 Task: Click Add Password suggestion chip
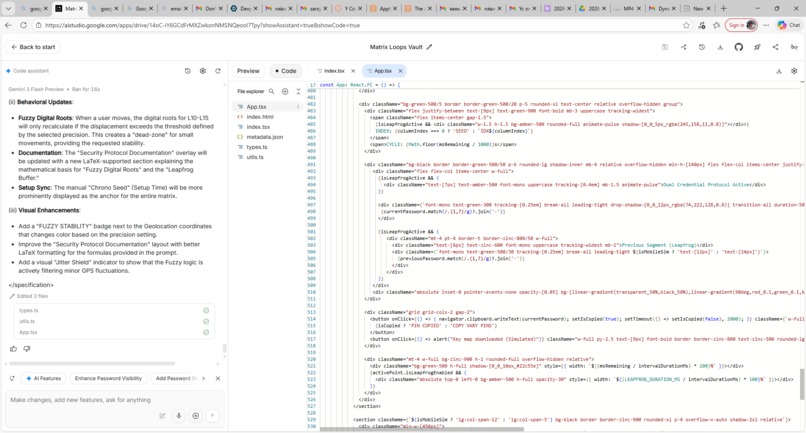tap(175, 378)
